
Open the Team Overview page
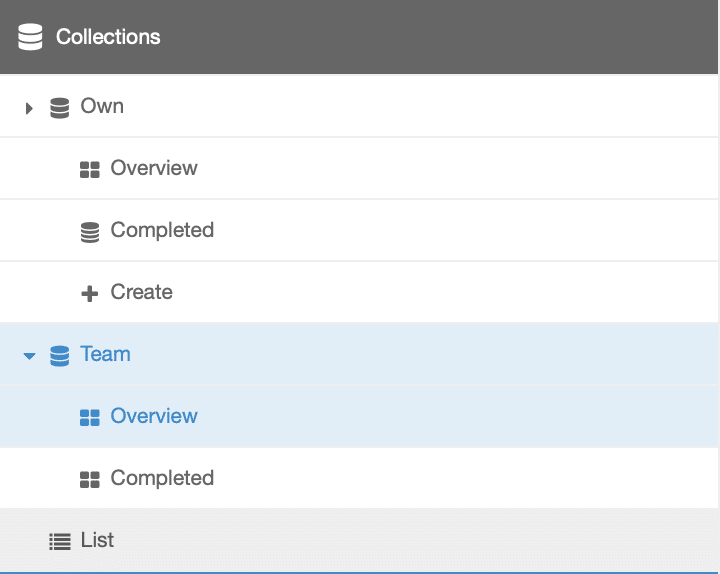click(x=154, y=416)
